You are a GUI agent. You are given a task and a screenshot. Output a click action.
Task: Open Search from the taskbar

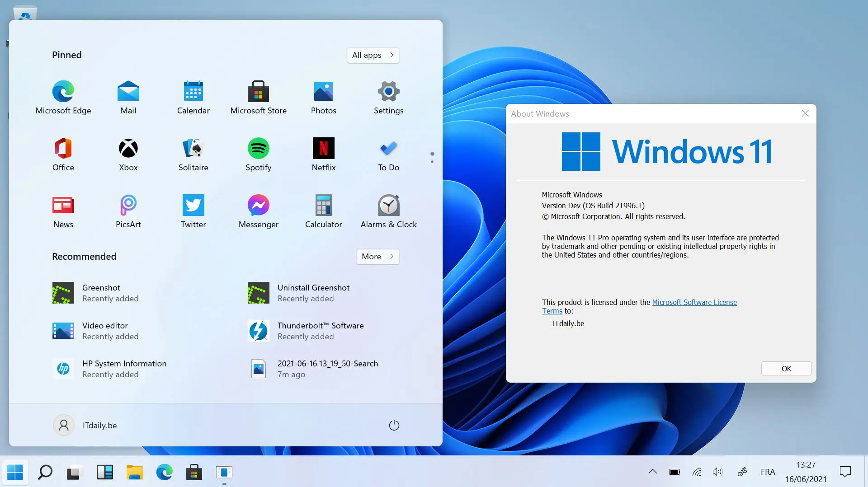45,472
